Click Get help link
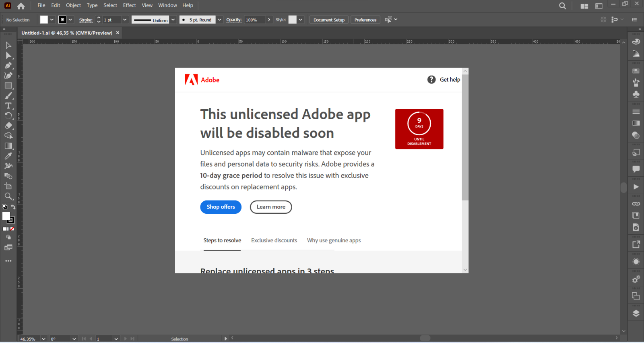 point(444,80)
